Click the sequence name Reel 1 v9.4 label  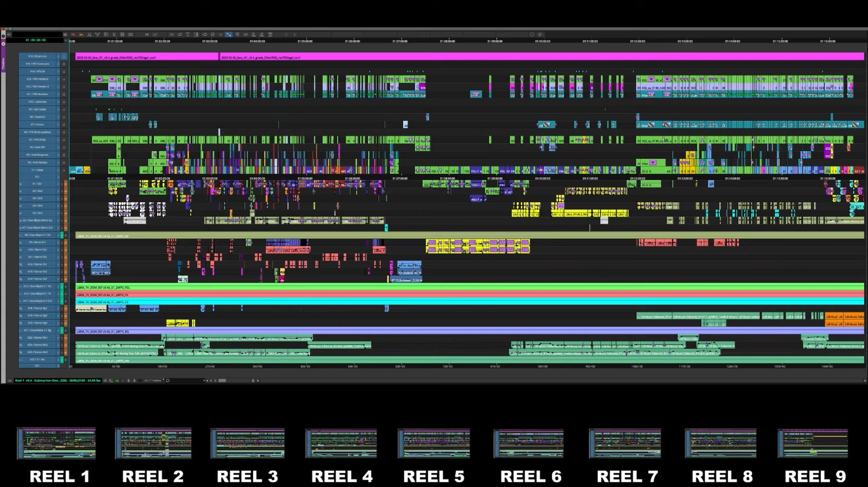[57, 381]
